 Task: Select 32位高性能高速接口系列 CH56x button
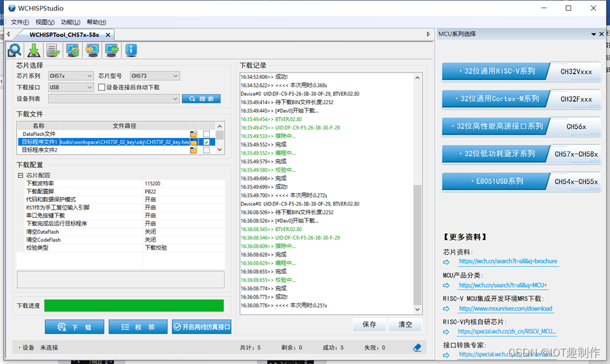point(522,126)
